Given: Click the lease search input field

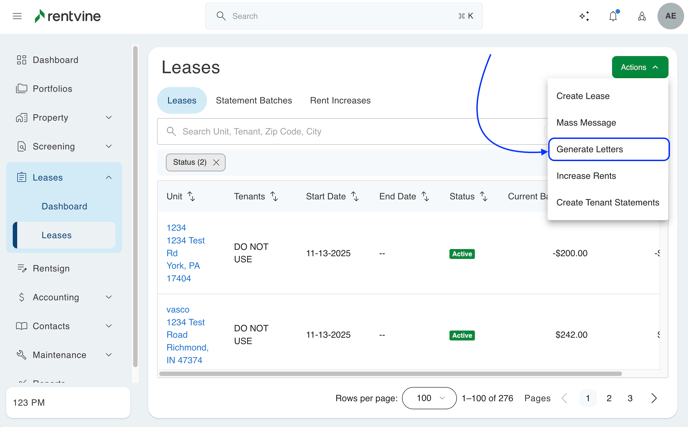Looking at the screenshot, I should coord(350,131).
